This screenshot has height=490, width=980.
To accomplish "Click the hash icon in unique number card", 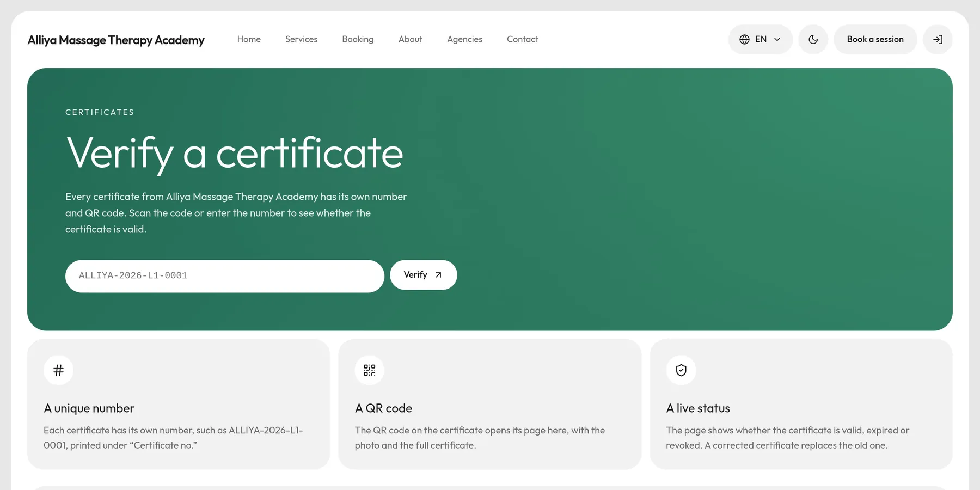I will (58, 370).
